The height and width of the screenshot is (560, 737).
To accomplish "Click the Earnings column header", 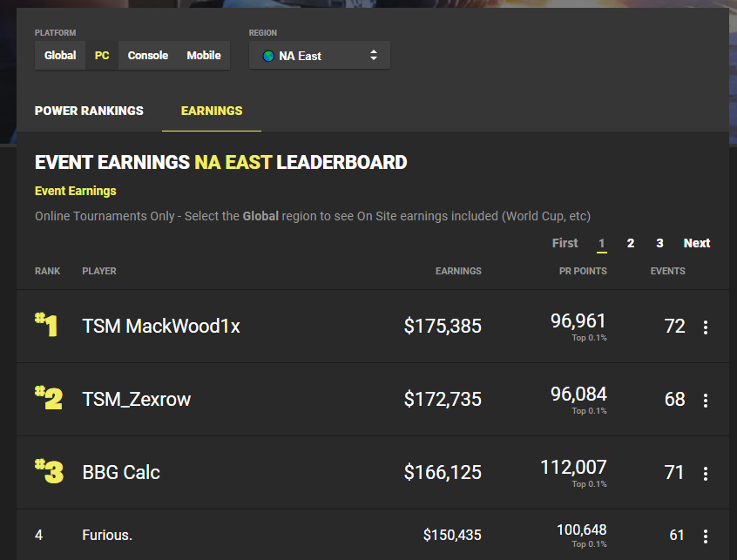I will 458,271.
